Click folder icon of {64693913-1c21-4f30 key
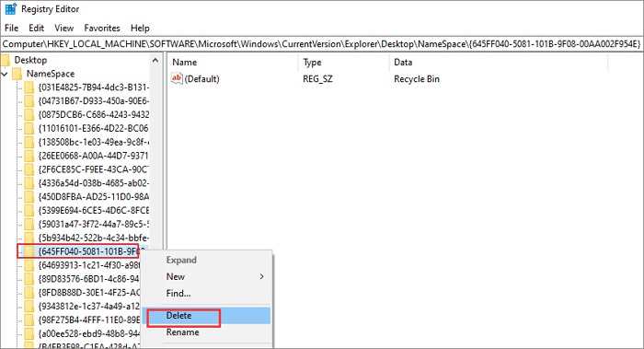 pyautogui.click(x=29, y=265)
